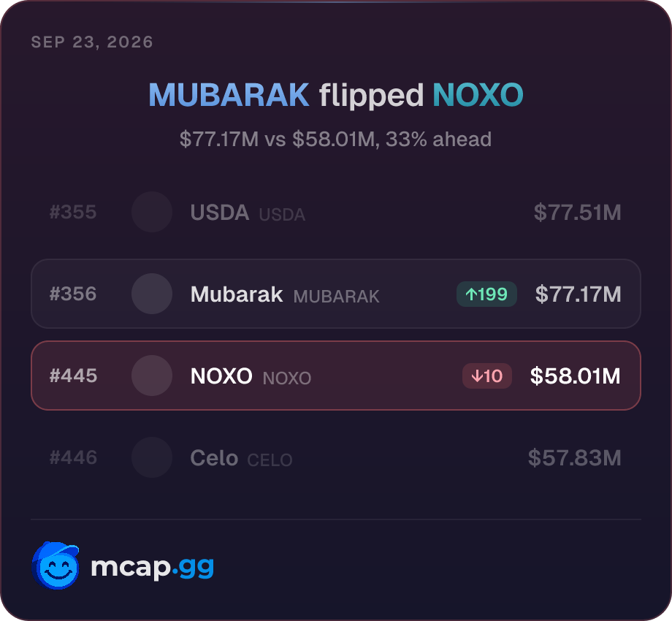672x621 pixels.
Task: Click the $57.83M Celo market cap
Action: coord(574,458)
